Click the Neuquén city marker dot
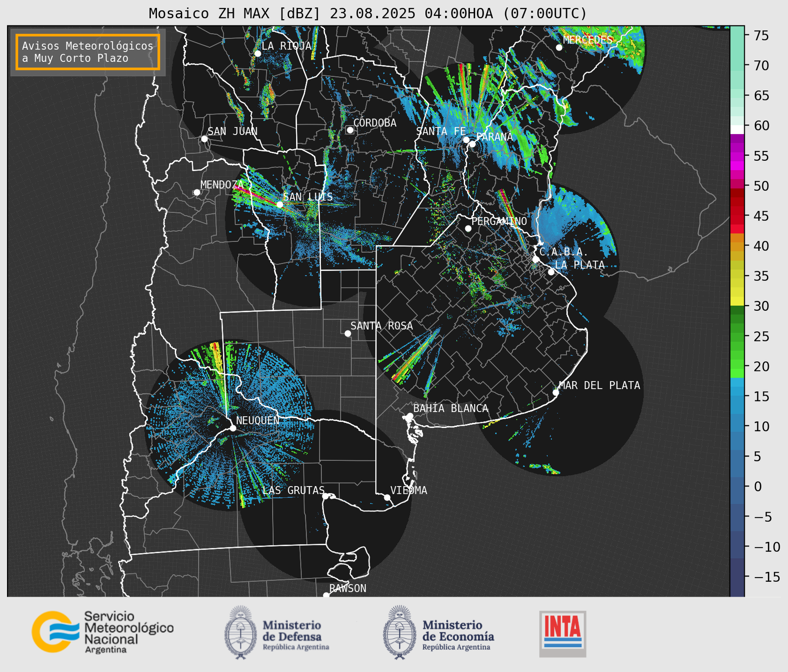The image size is (788, 672). point(233,428)
